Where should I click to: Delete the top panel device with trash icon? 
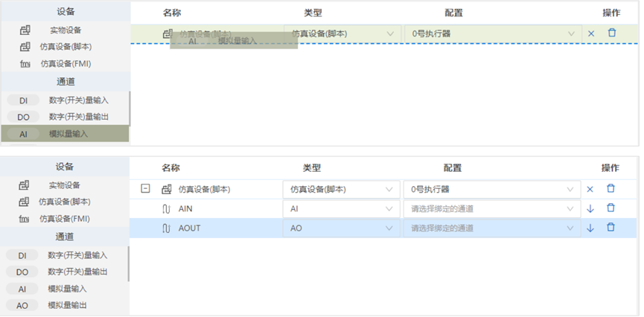pyautogui.click(x=612, y=33)
